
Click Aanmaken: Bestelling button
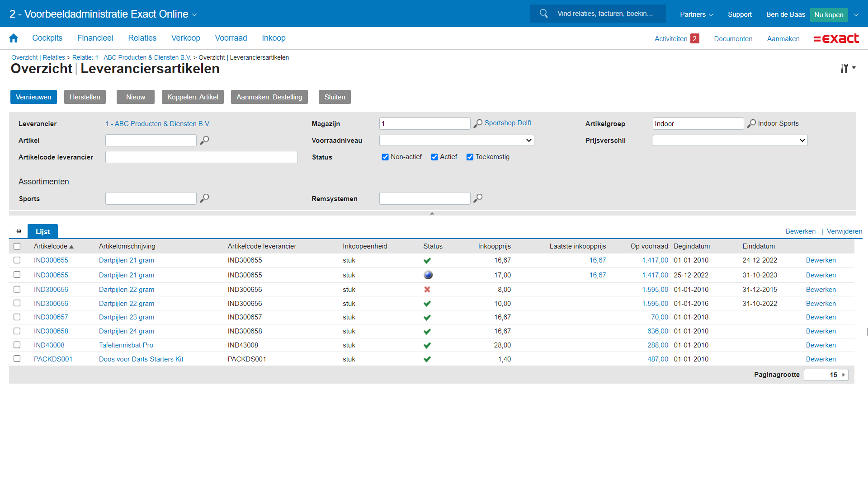click(x=269, y=97)
